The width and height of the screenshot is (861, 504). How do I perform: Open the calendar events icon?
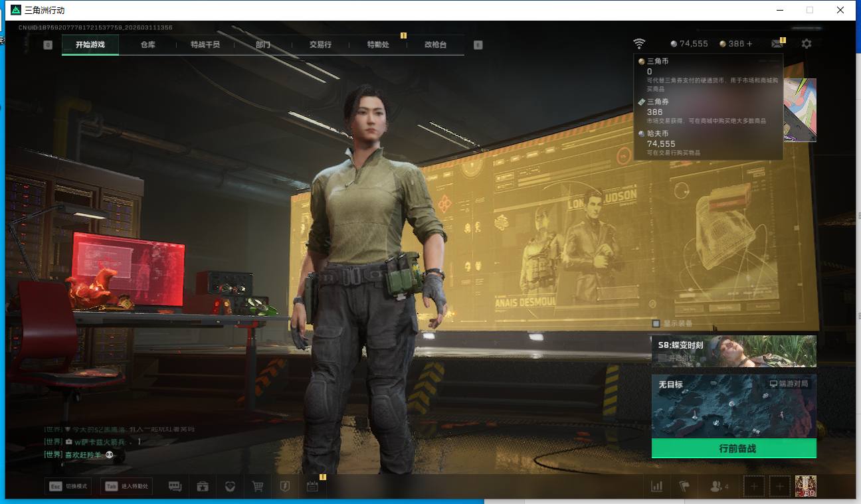(x=312, y=487)
